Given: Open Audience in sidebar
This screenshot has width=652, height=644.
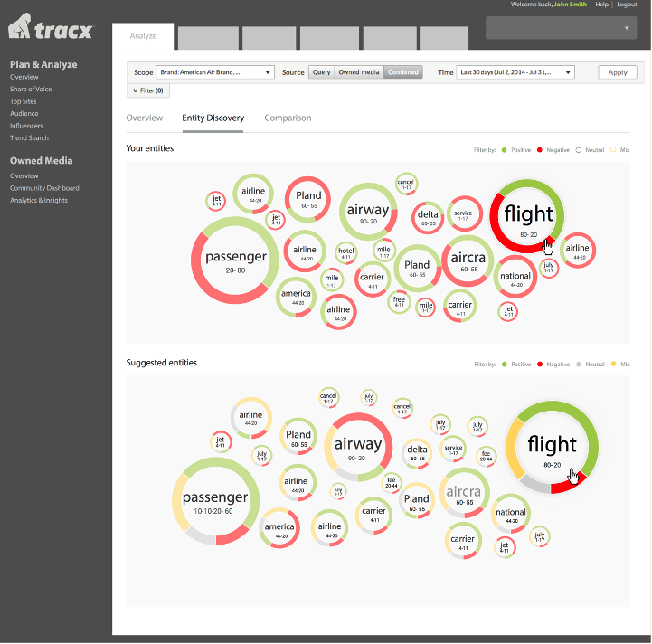Looking at the screenshot, I should click(x=24, y=114).
